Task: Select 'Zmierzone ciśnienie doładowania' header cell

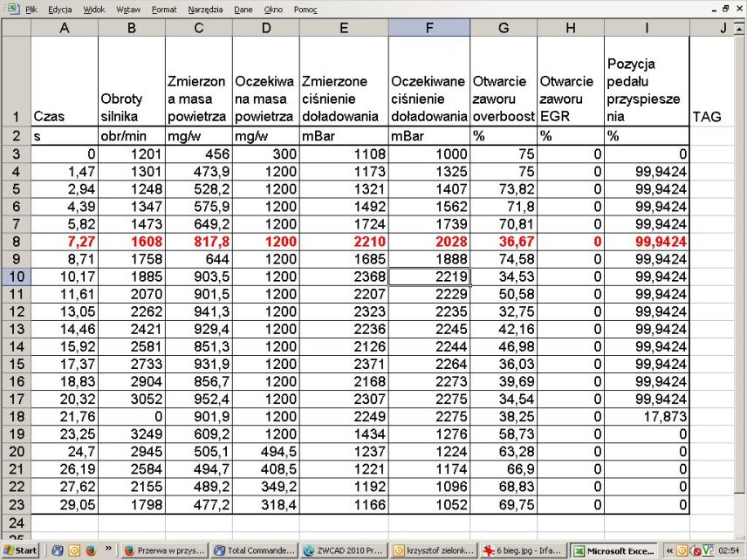Action: click(x=344, y=81)
